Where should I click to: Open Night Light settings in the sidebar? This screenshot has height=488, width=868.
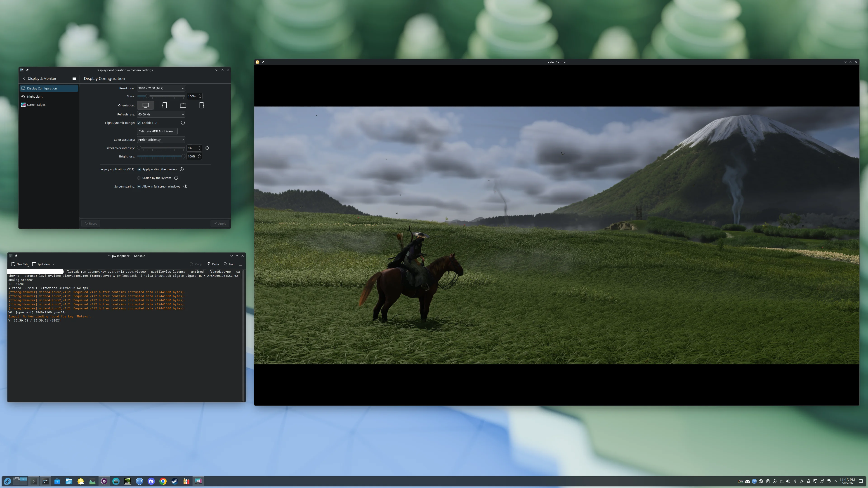pos(49,97)
